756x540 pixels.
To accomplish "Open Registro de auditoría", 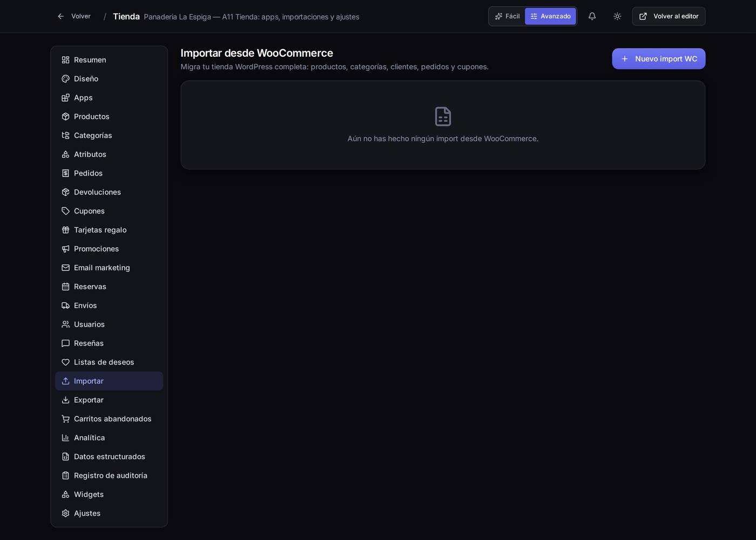I will pos(109,476).
